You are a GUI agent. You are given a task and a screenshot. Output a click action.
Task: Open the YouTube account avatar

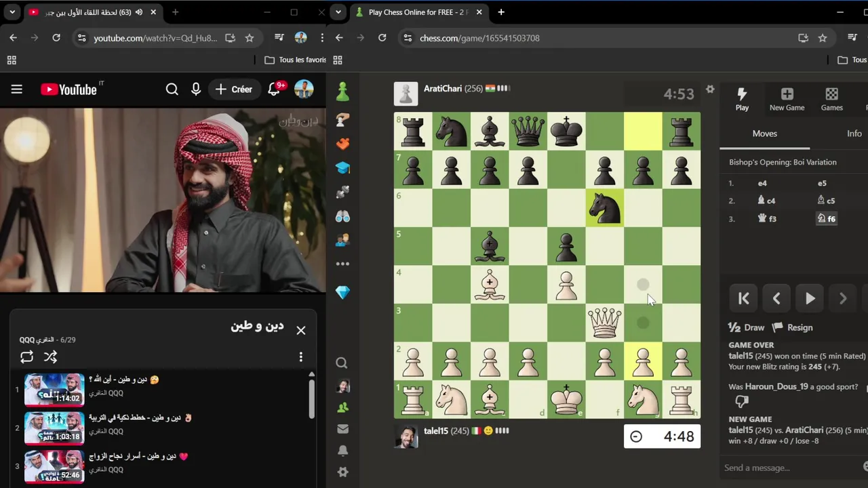coord(304,89)
